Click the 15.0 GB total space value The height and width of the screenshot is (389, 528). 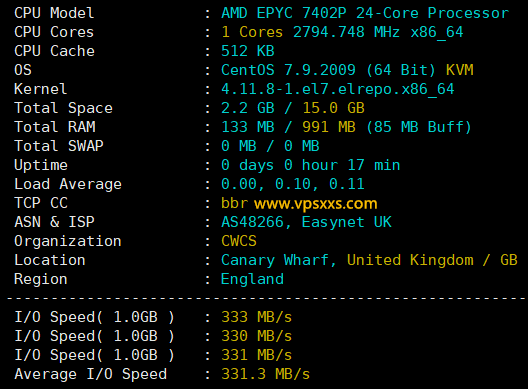[333, 108]
